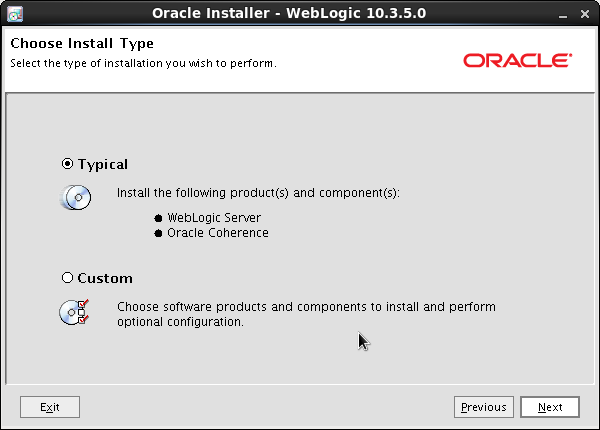The width and height of the screenshot is (600, 430).
Task: Click the 'WebLogic Server' component text
Action: click(214, 218)
